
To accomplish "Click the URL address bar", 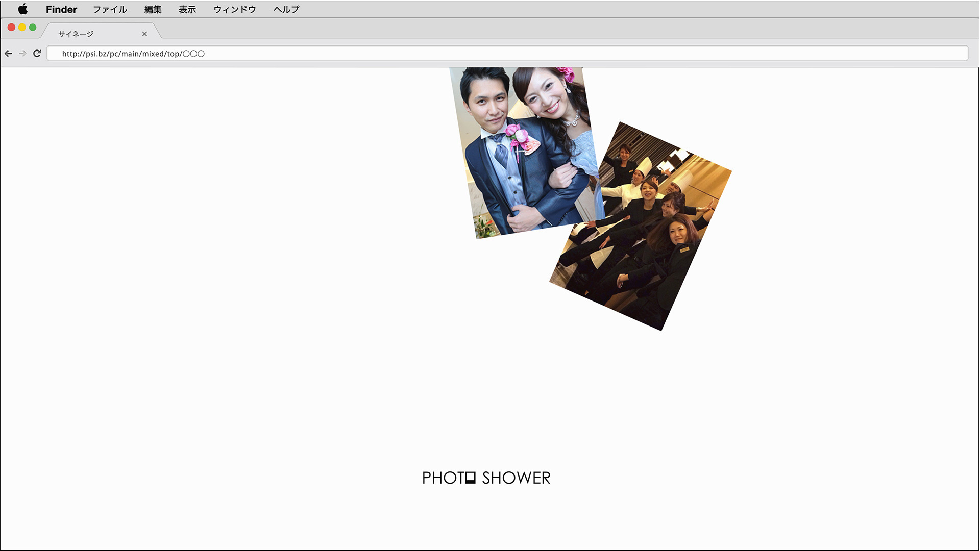I will point(507,54).
